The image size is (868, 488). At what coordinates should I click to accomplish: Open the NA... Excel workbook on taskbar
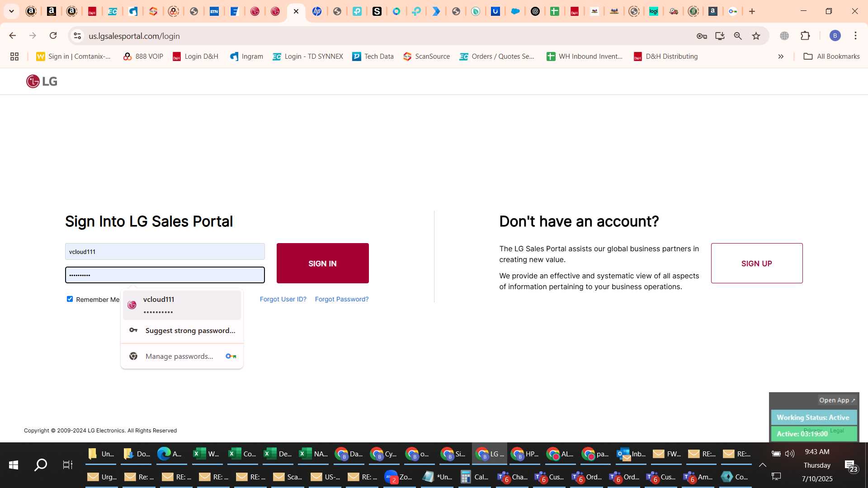pyautogui.click(x=314, y=454)
